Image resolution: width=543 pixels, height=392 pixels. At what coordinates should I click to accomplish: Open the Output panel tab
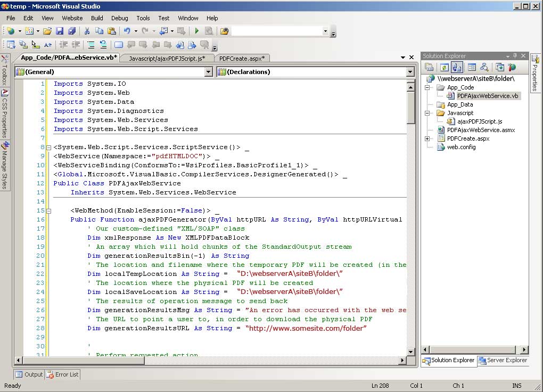point(29,374)
